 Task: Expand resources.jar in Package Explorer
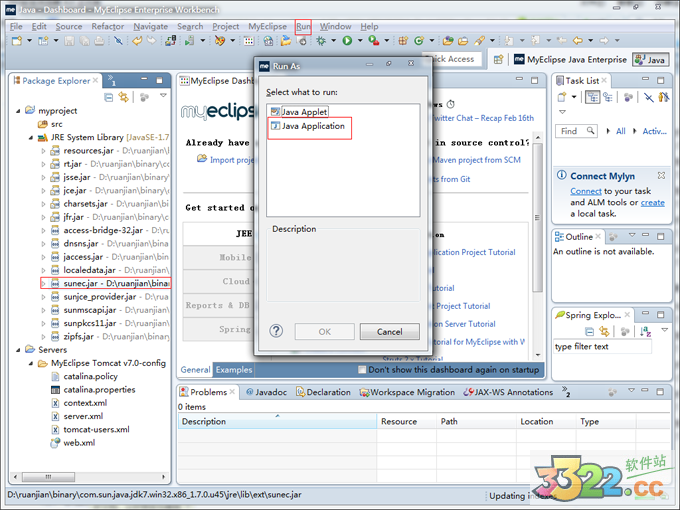[x=43, y=151]
